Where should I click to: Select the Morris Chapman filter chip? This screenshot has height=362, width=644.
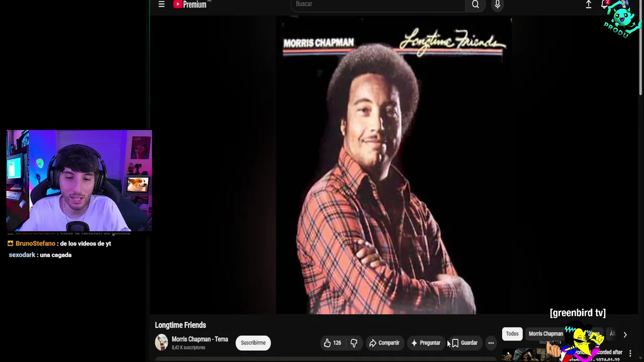[545, 334]
